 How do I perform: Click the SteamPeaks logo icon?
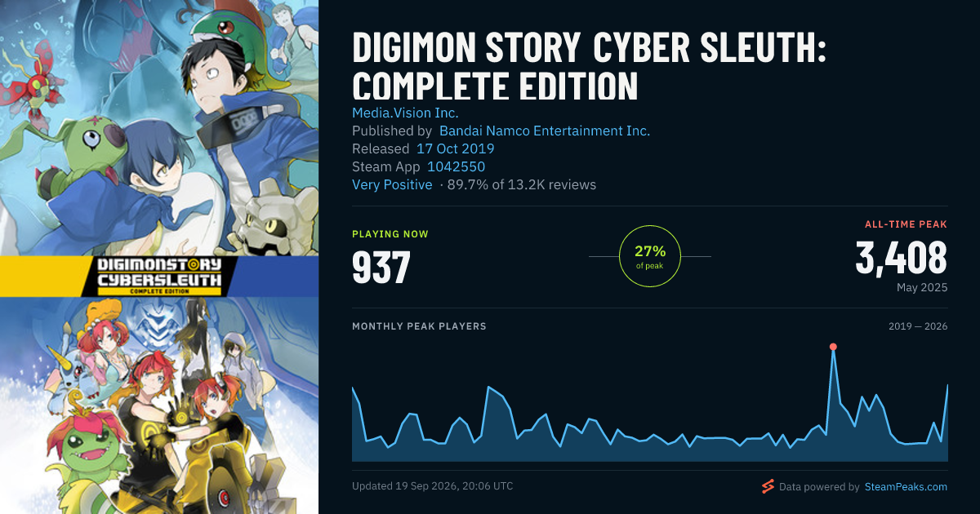[768, 486]
